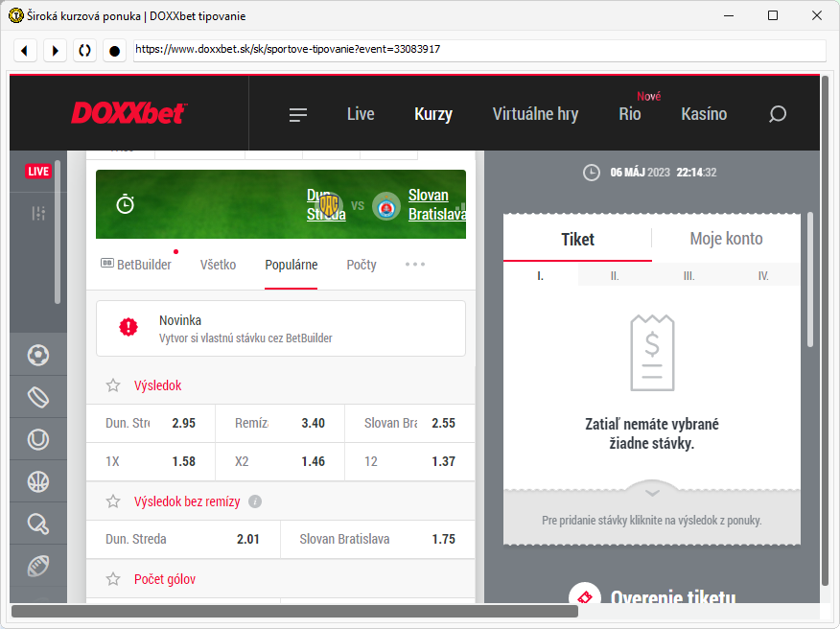Pick the 1X double chance odds 1.58
Image resolution: width=840 pixels, height=629 pixels.
pyautogui.click(x=151, y=462)
